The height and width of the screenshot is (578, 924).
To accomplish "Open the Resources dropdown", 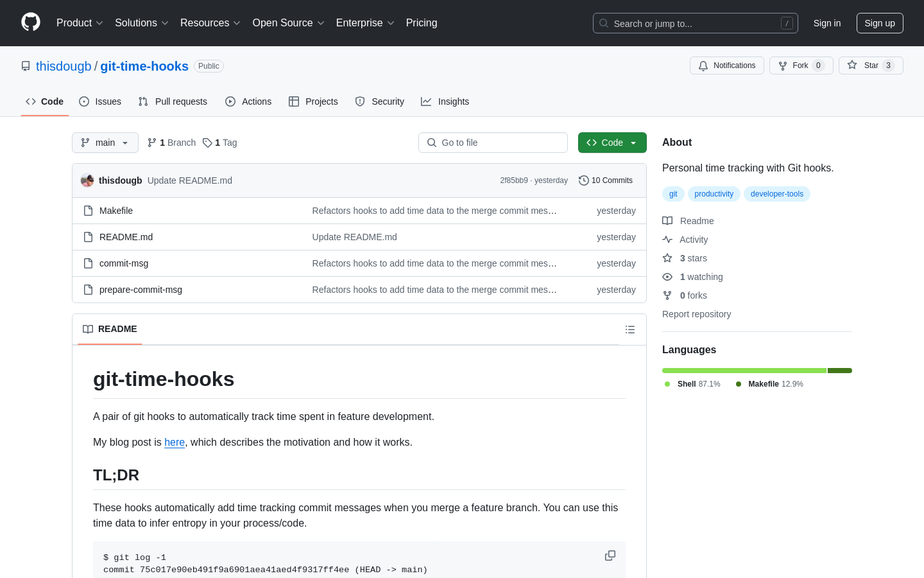I will coord(210,23).
